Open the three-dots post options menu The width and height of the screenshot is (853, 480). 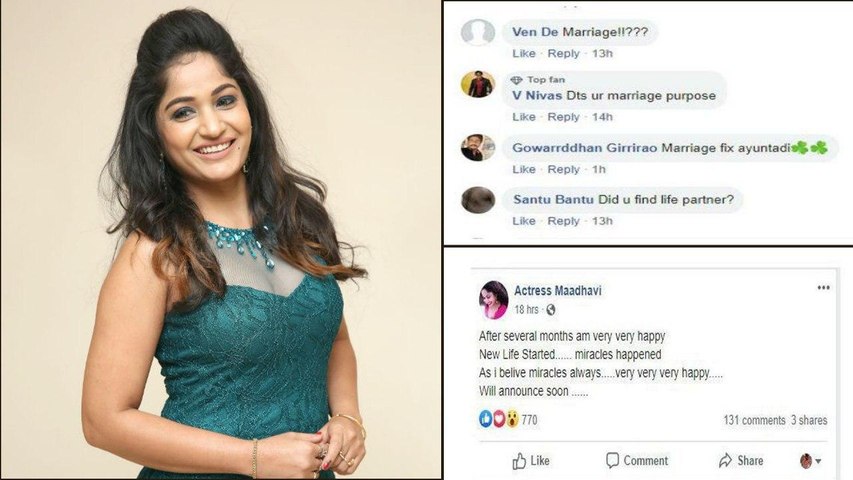[x=823, y=287]
